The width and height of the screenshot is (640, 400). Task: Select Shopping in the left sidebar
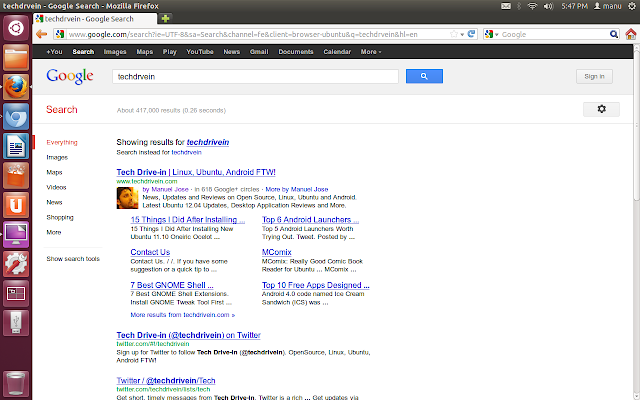pyautogui.click(x=60, y=217)
